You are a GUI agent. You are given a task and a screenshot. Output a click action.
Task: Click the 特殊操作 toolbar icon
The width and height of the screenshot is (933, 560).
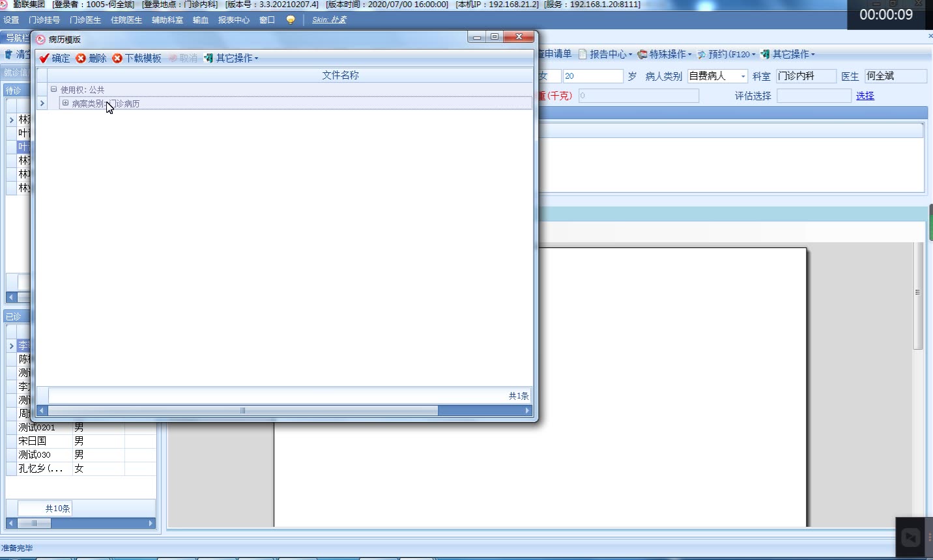click(642, 54)
